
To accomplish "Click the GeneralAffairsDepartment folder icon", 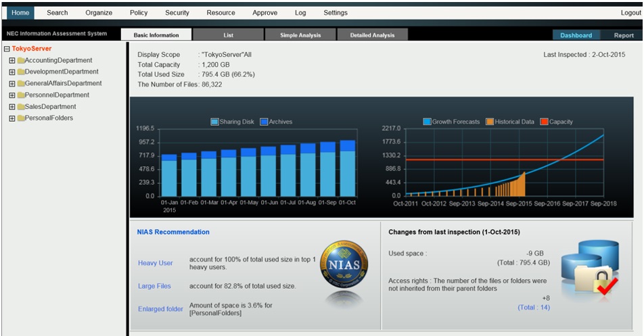I will (x=20, y=83).
